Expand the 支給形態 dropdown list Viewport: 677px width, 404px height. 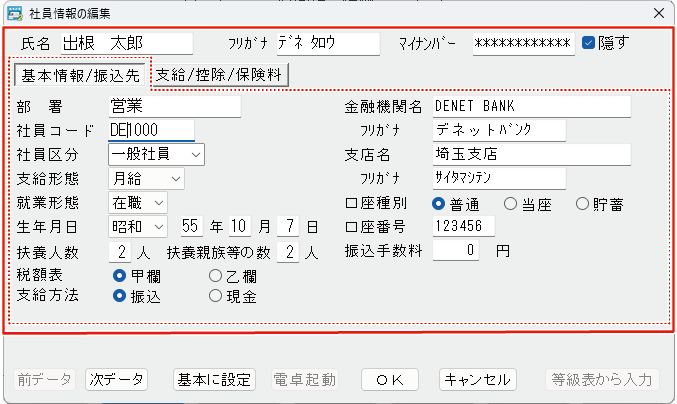click(146, 178)
